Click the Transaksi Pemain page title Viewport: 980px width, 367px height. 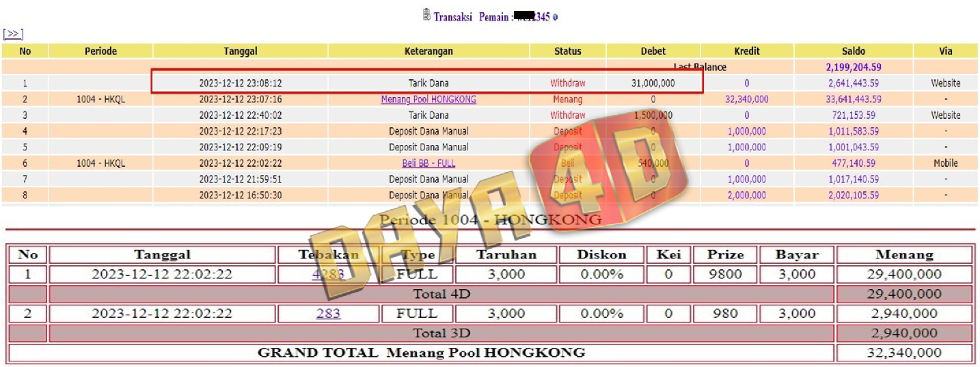(x=489, y=17)
